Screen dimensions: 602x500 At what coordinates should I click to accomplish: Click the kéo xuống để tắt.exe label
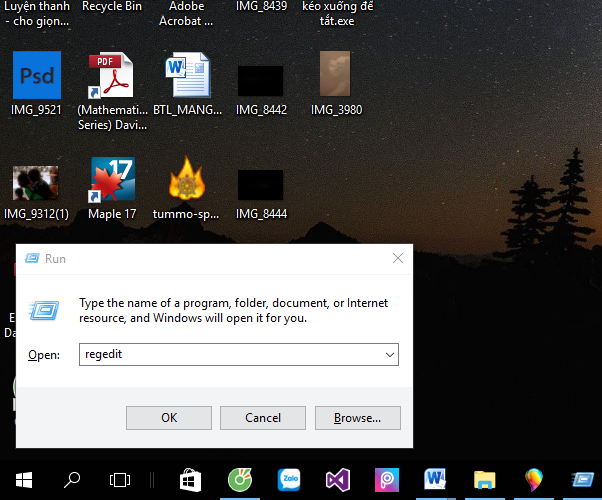pos(337,13)
